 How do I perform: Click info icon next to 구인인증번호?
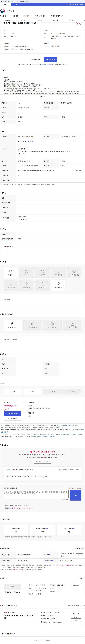pyautogui.click(x=52, y=560)
